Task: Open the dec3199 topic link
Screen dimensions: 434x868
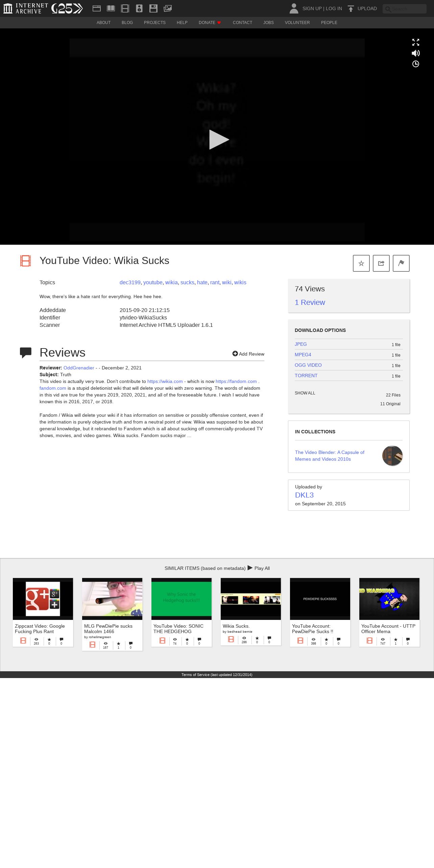Action: click(x=130, y=283)
